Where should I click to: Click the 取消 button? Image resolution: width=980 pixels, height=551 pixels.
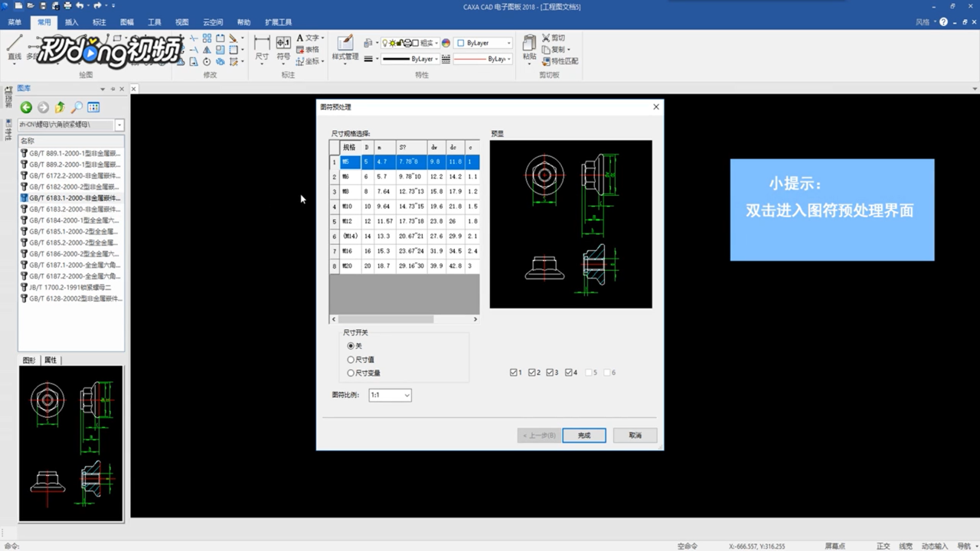(x=635, y=435)
